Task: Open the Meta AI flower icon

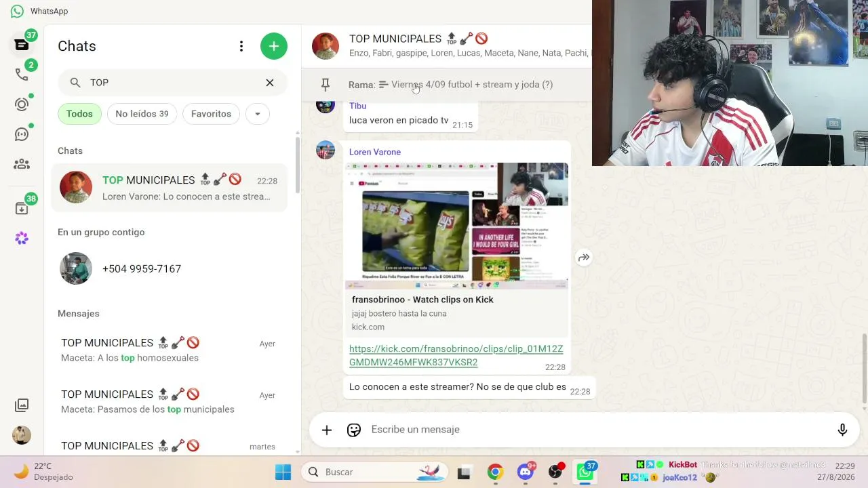Action: (x=22, y=238)
